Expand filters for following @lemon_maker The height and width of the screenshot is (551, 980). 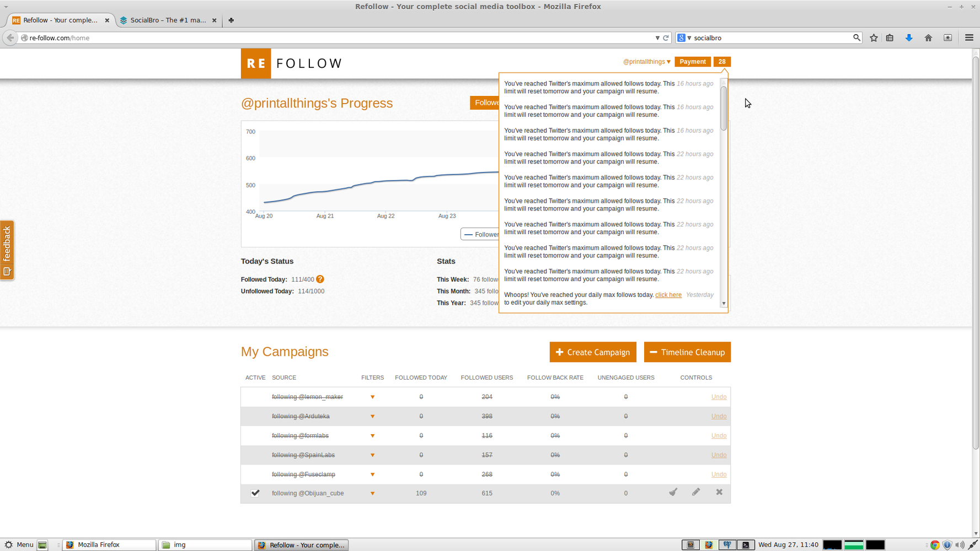[x=372, y=397]
